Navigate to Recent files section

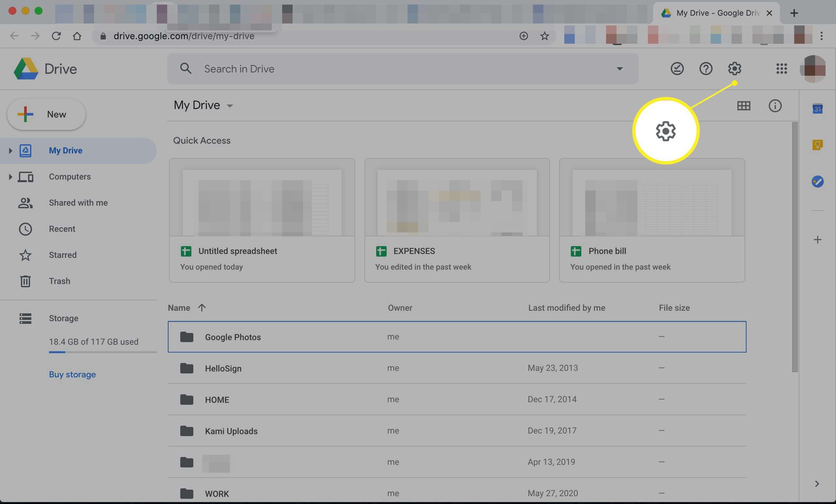pos(61,229)
